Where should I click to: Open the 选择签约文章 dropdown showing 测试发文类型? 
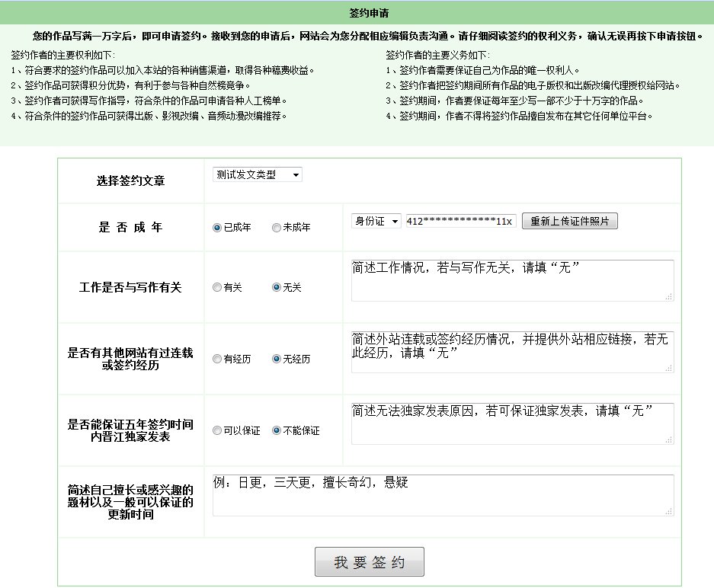[x=256, y=174]
